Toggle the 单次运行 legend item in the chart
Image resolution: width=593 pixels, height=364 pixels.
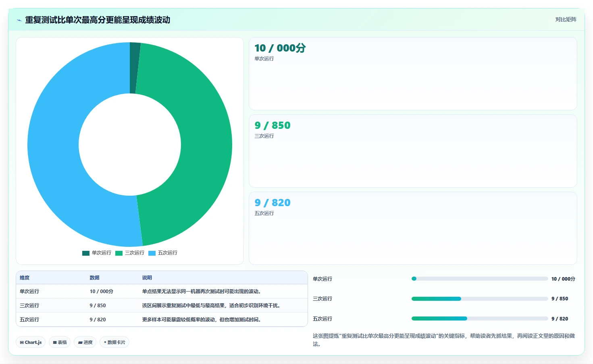[x=97, y=253]
